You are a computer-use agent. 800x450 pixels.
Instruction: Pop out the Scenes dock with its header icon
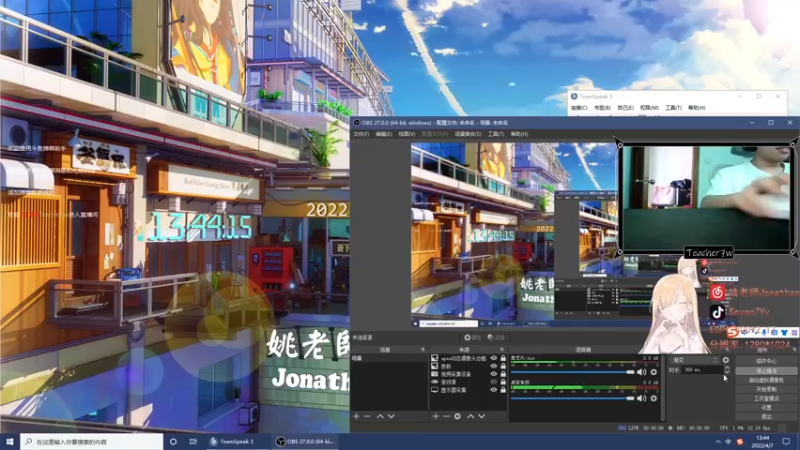(x=422, y=349)
